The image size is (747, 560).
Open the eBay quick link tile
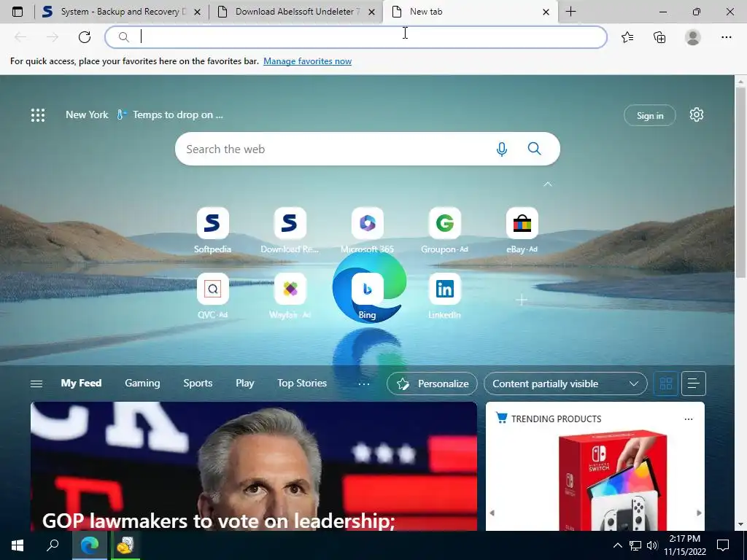522,230
